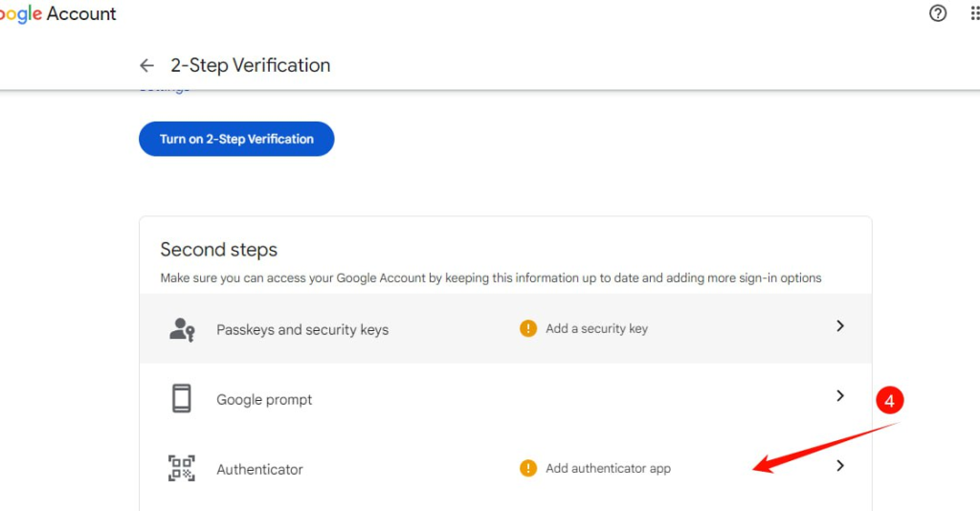This screenshot has height=511, width=980.
Task: Select the Authenticator label
Action: coord(259,469)
